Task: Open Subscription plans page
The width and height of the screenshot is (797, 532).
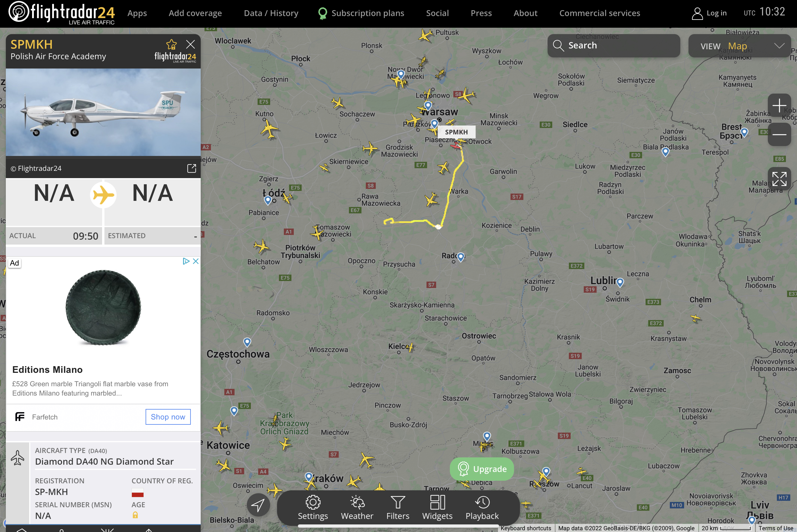Action: 361,13
